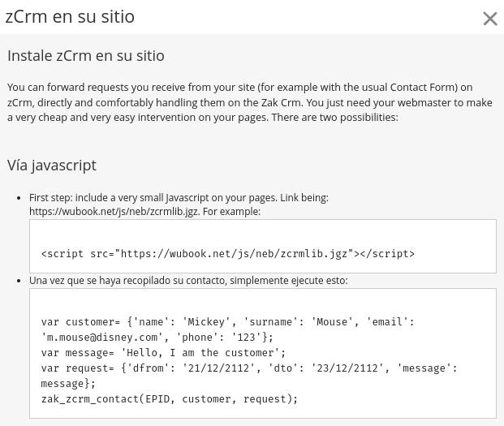This screenshot has width=504, height=426.
Task: Click the 'Vía javascript' heading
Action: 52,166
